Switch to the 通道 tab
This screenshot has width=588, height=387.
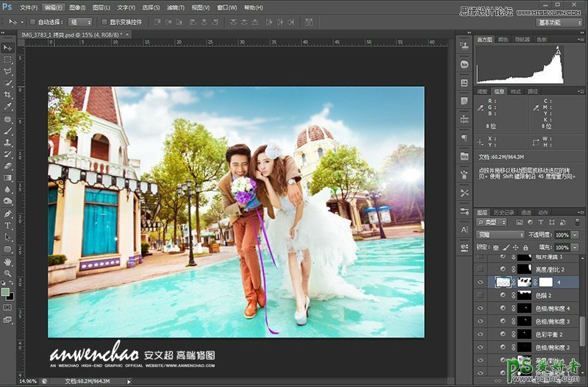(x=526, y=212)
